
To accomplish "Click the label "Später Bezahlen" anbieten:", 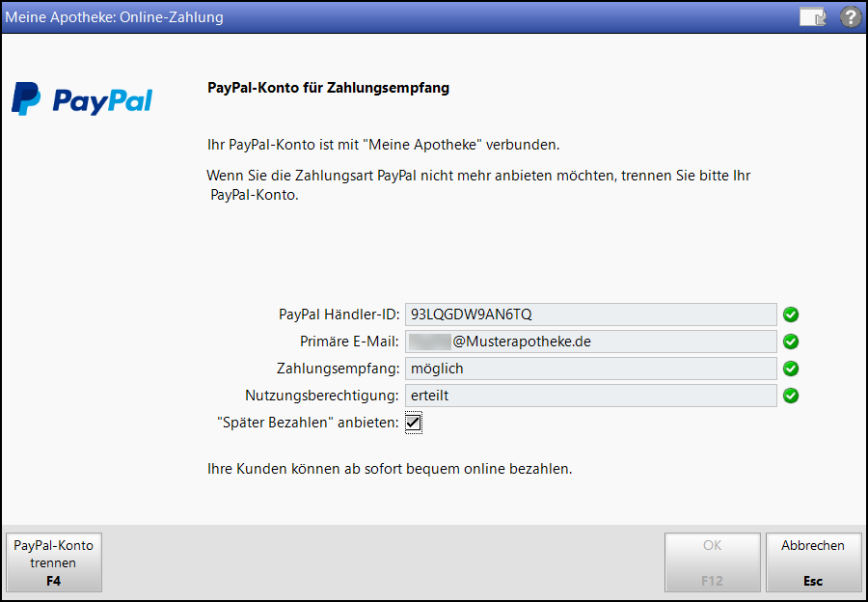I will tap(308, 423).
